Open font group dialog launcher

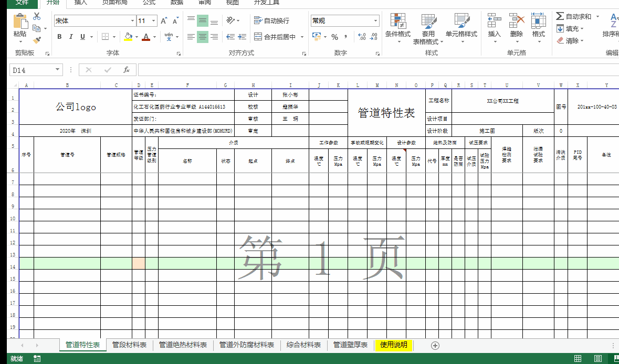(179, 53)
